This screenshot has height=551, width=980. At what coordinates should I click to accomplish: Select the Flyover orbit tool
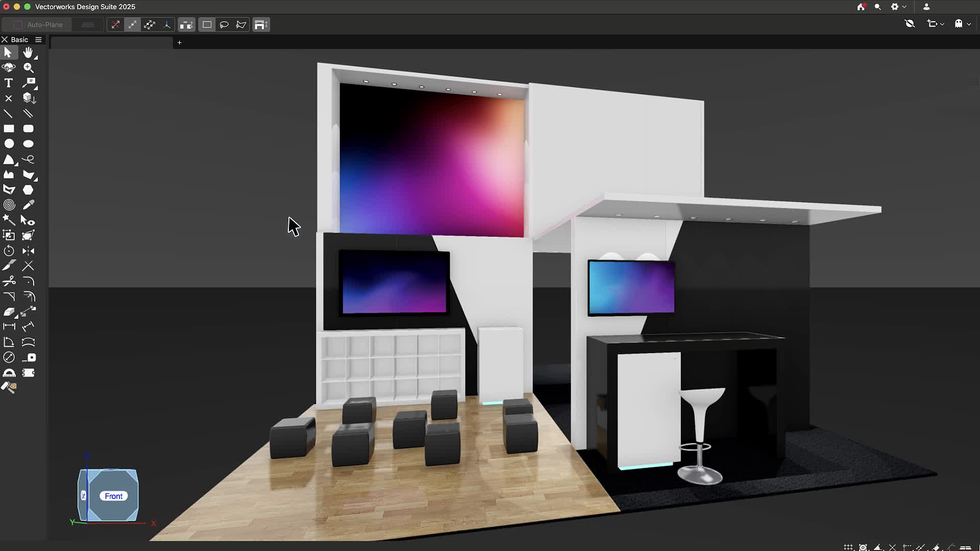point(9,67)
